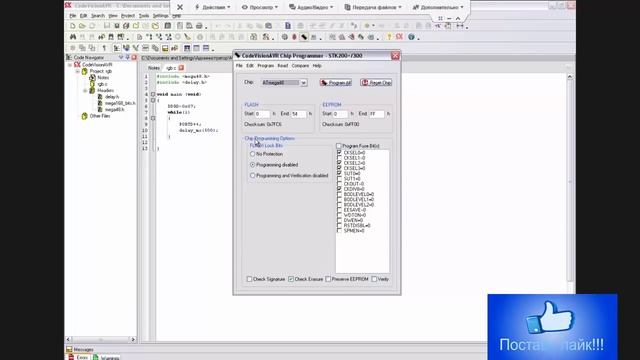Open the Settings menu in the main window
The height and width of the screenshot is (360, 640).
(x=160, y=16)
